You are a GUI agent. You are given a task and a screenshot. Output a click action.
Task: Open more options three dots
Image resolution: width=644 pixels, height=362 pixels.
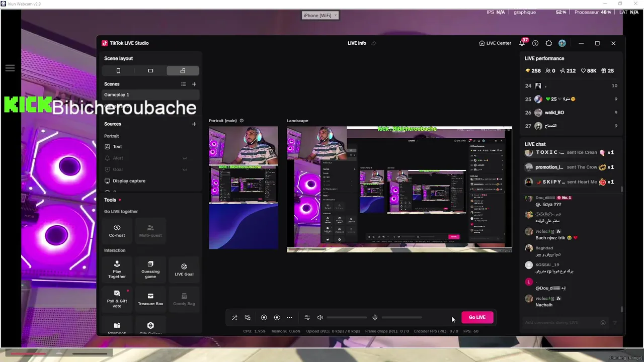point(289,317)
